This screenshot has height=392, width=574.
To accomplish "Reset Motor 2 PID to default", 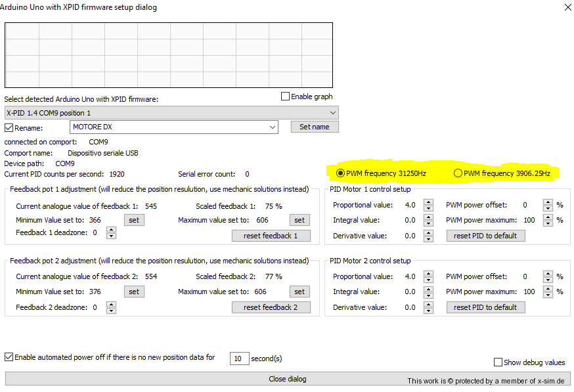I will pos(485,307).
